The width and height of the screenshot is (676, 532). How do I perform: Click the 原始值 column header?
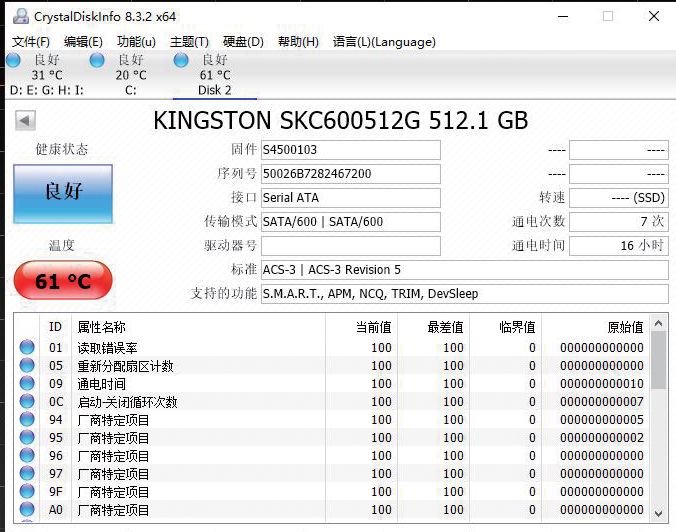pyautogui.click(x=595, y=327)
